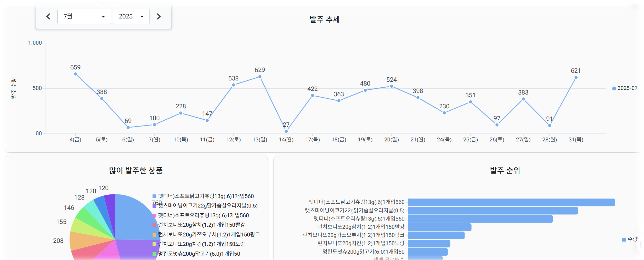Click the previous month arrow
Viewport: 644px width, 260px height.
pos(48,16)
